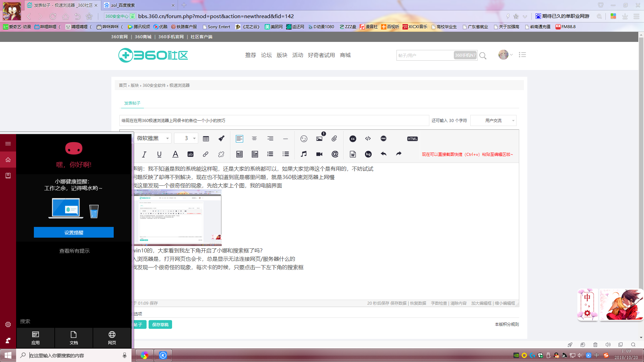The width and height of the screenshot is (644, 362).
Task: Open 商城 in site navigation
Action: pyautogui.click(x=345, y=55)
